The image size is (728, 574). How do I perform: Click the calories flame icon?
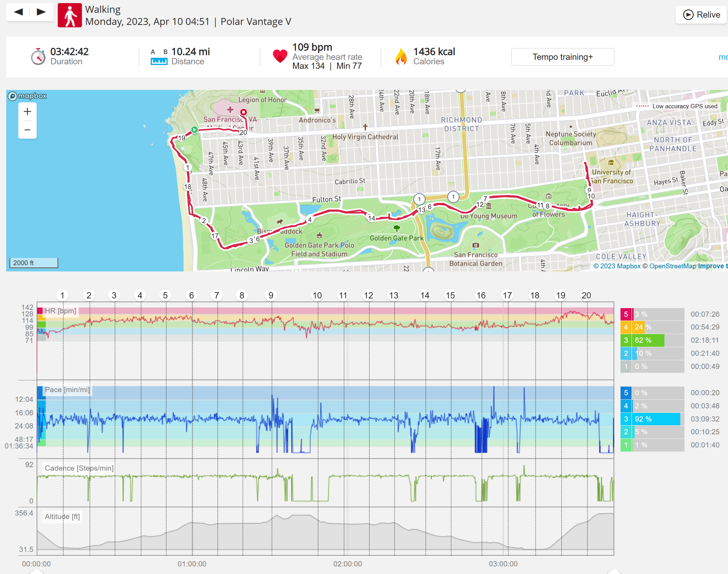(401, 57)
